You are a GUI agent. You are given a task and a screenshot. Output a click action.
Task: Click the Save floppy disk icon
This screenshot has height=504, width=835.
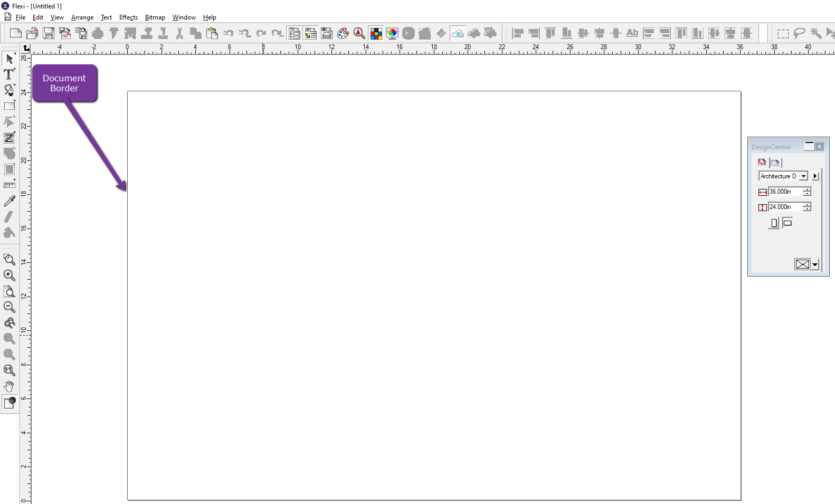[49, 34]
